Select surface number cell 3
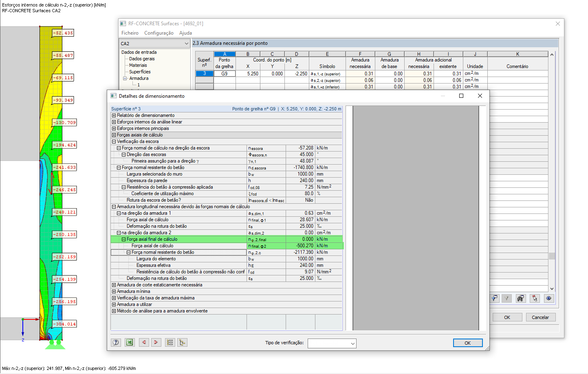The image size is (588, 374). pos(205,74)
